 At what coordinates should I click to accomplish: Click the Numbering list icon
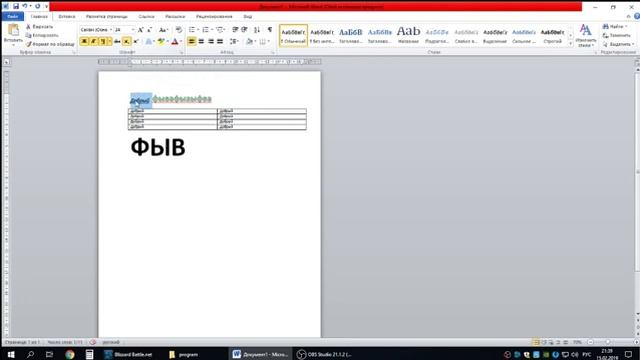(205, 30)
